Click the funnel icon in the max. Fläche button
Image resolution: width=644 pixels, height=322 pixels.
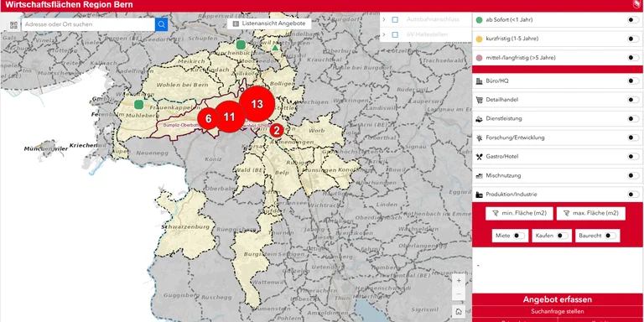click(566, 213)
